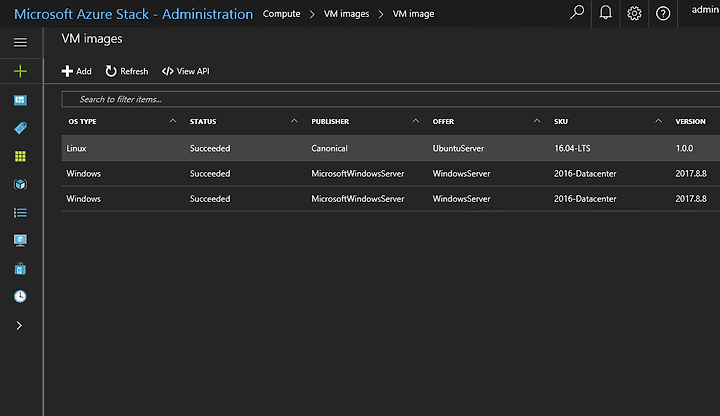Open the help question mark icon
Viewport: 720px width, 416px height.
663,13
